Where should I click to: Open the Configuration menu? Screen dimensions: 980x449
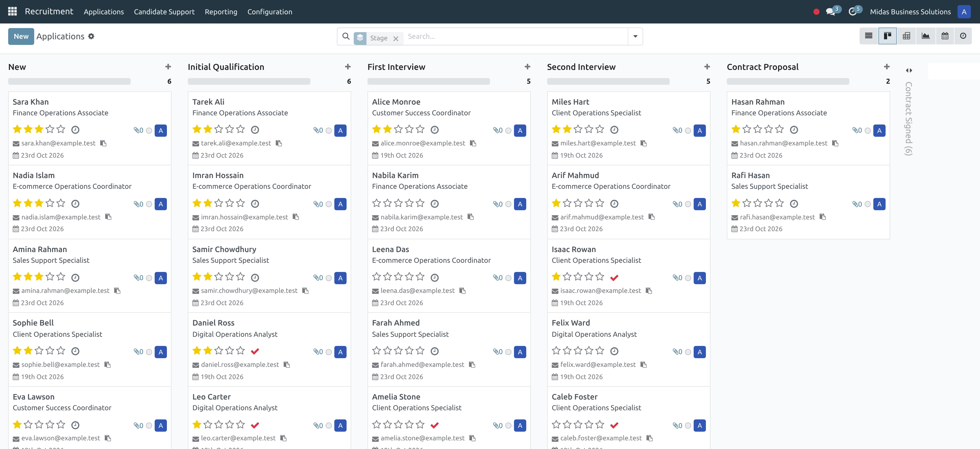pyautogui.click(x=270, y=12)
